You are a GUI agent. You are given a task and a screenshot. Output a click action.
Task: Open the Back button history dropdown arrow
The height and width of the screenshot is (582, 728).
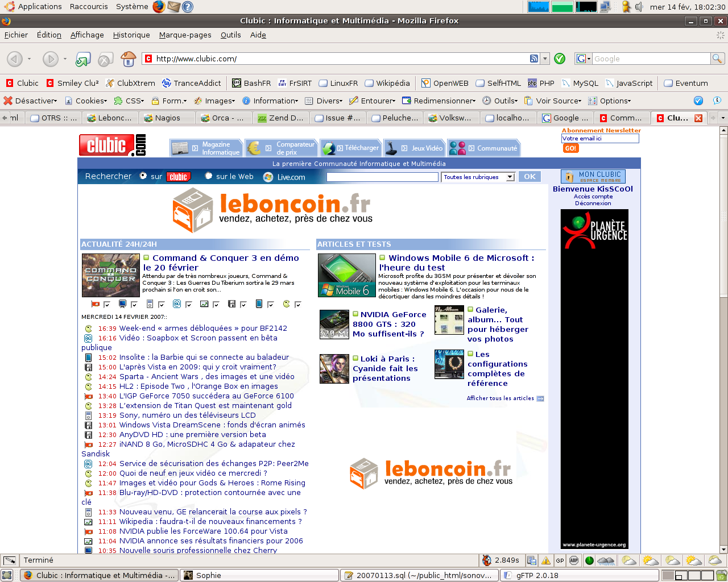pyautogui.click(x=29, y=59)
